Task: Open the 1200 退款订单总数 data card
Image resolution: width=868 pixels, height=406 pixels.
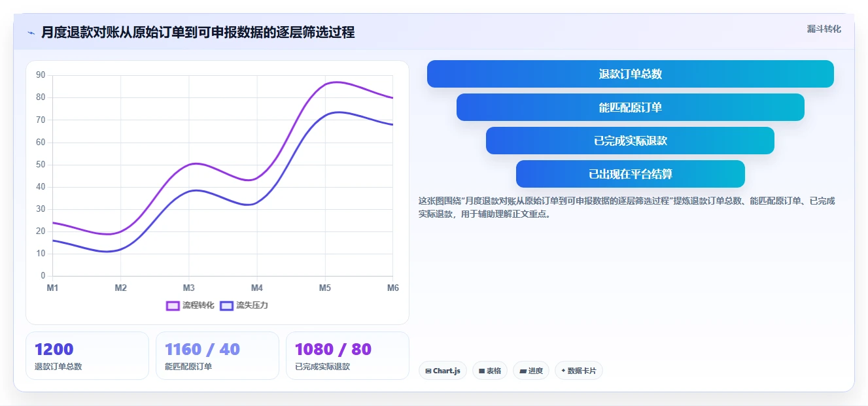Action: click(x=87, y=356)
